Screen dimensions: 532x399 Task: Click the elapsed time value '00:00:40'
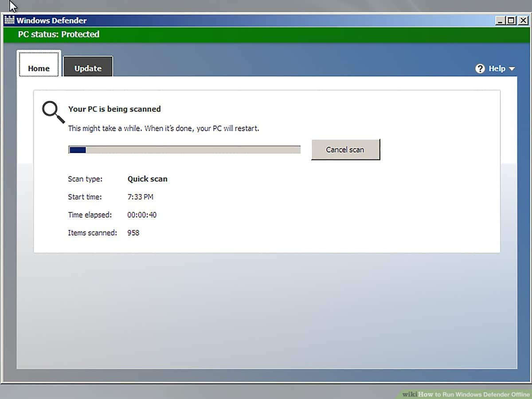coord(142,215)
